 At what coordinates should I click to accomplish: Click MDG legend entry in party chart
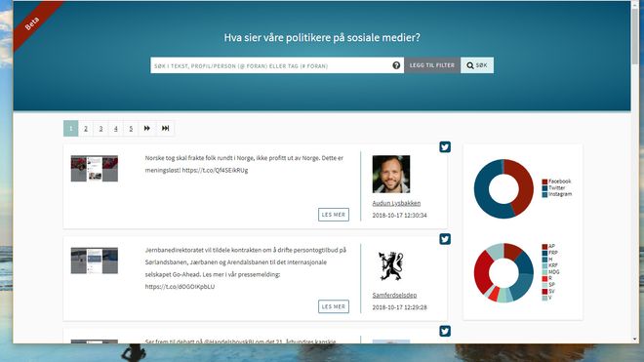point(550,272)
